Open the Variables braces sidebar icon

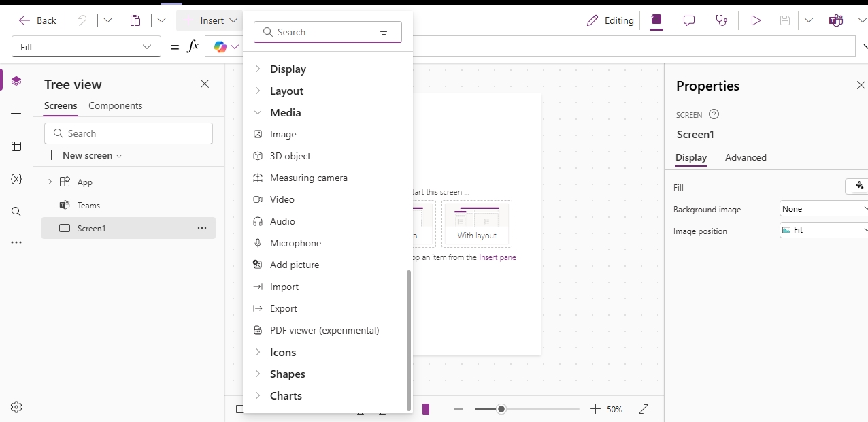click(x=16, y=179)
